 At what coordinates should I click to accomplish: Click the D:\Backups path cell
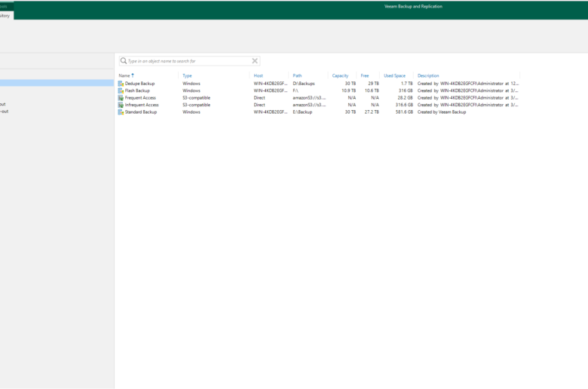click(304, 84)
